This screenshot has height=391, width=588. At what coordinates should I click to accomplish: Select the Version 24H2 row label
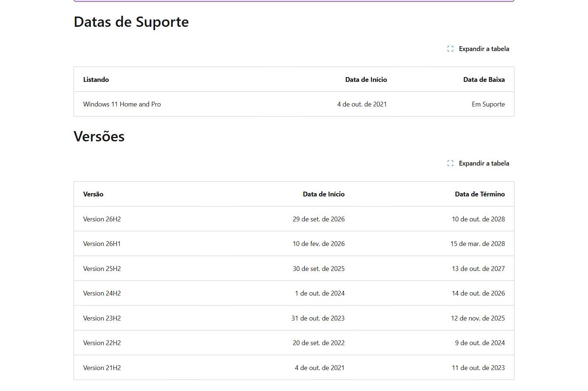[102, 293]
